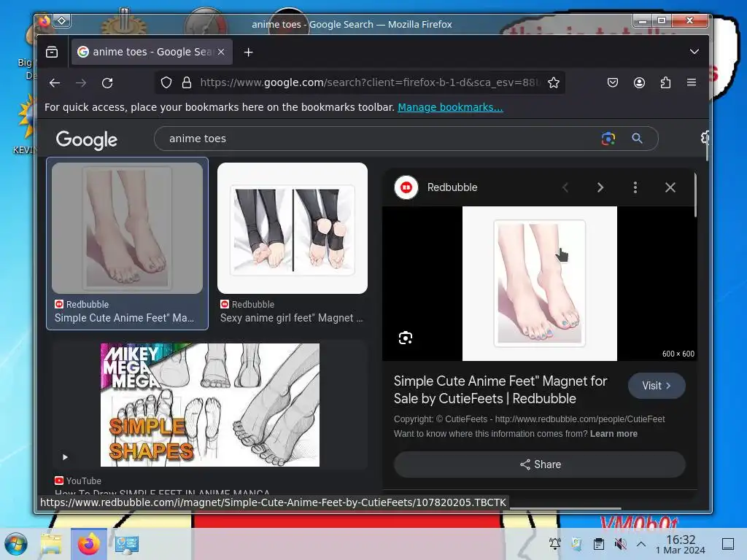Open a new tab with plus button
The width and height of the screenshot is (747, 560).
point(248,52)
